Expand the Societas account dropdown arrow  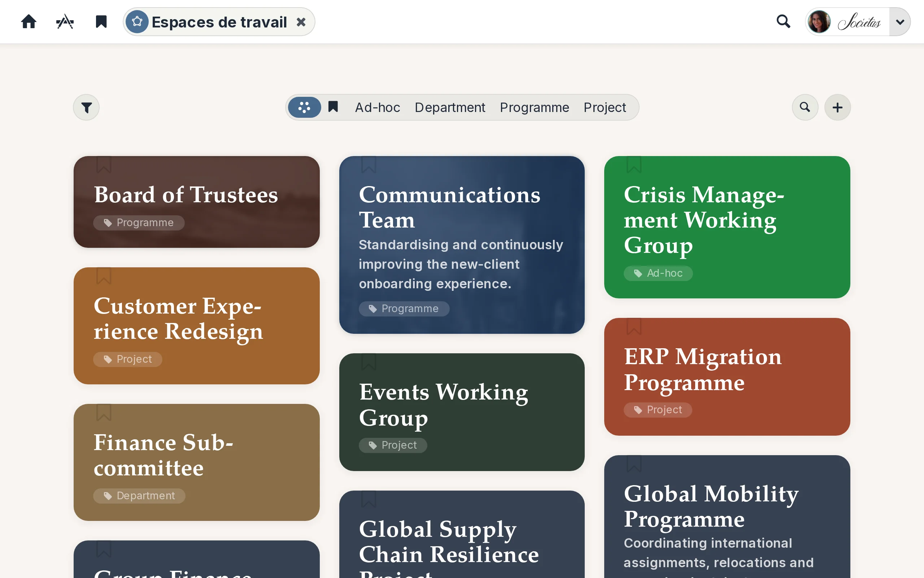899,22
